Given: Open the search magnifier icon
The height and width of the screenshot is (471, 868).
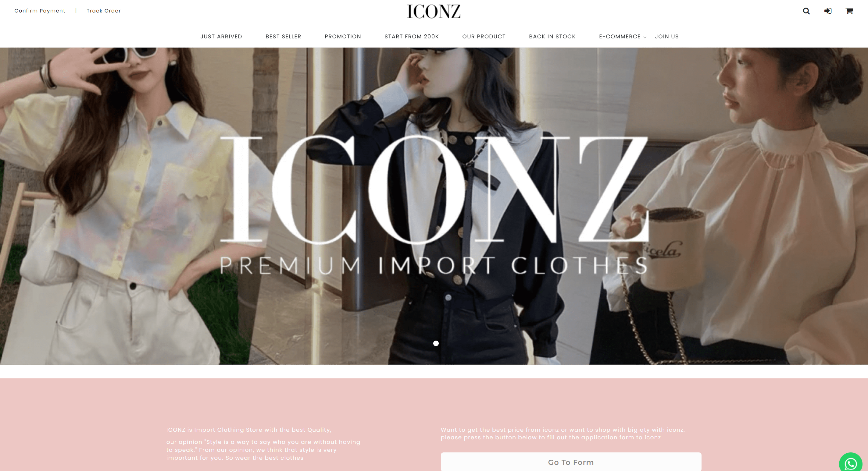Looking at the screenshot, I should point(806,11).
